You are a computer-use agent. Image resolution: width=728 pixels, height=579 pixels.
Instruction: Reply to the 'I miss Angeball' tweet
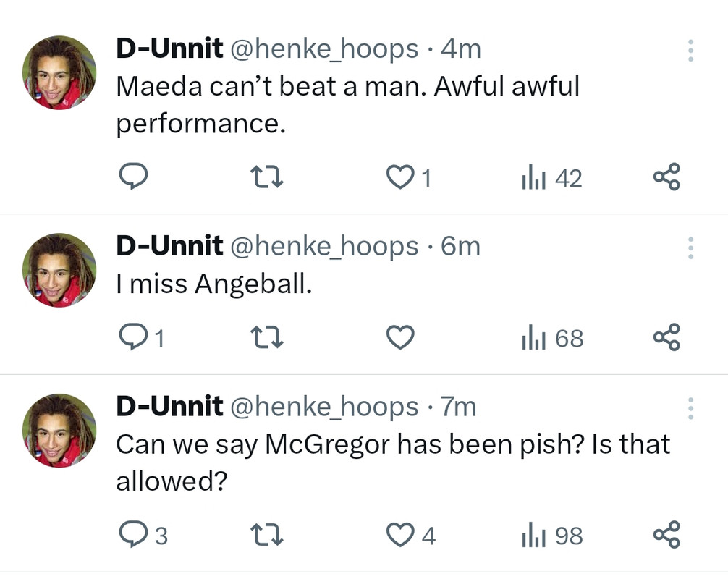click(x=132, y=337)
